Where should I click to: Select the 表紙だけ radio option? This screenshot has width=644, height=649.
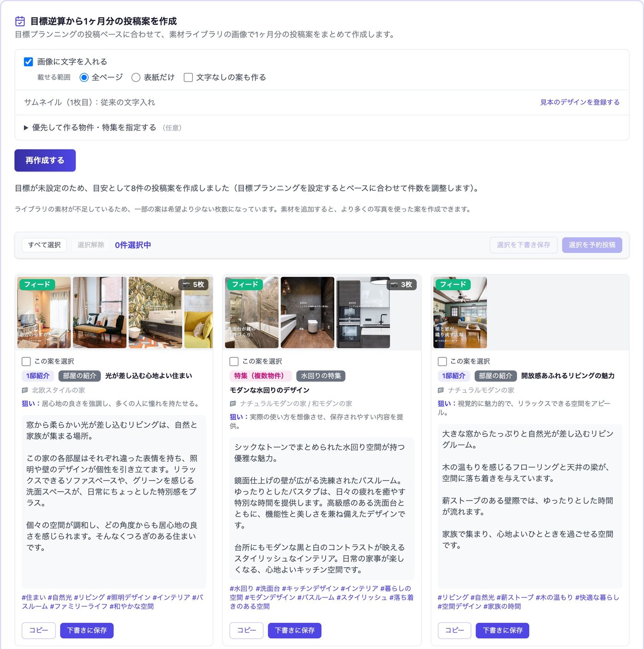[x=136, y=77]
